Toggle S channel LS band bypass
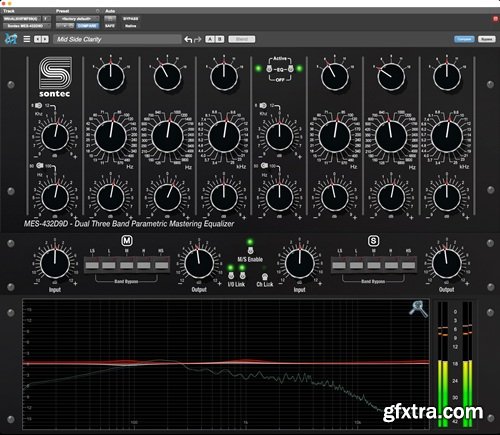The image size is (500, 435). tap(339, 265)
